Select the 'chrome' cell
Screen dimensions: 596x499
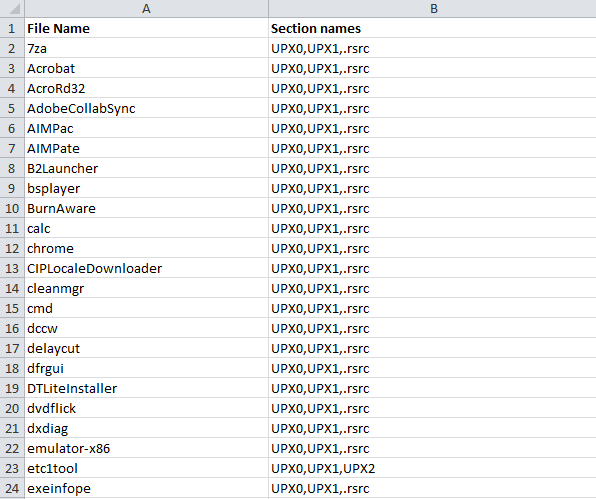click(x=146, y=248)
